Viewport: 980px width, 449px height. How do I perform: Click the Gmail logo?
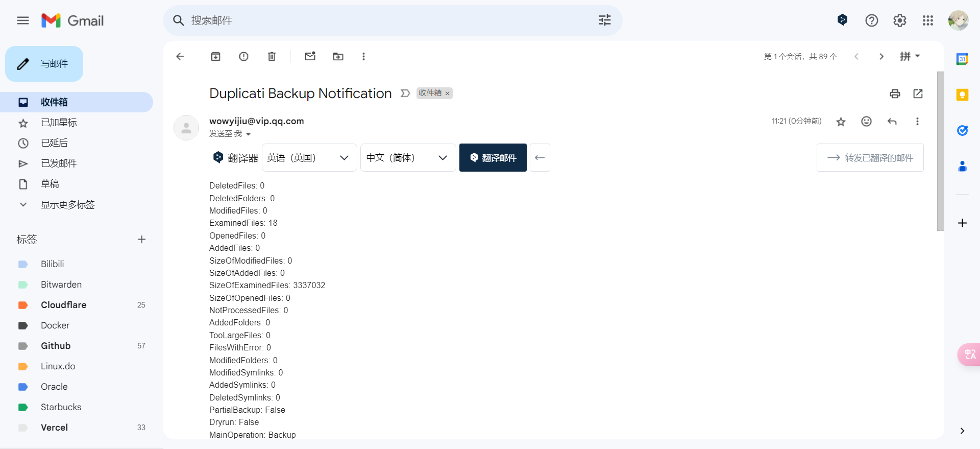(x=72, y=20)
